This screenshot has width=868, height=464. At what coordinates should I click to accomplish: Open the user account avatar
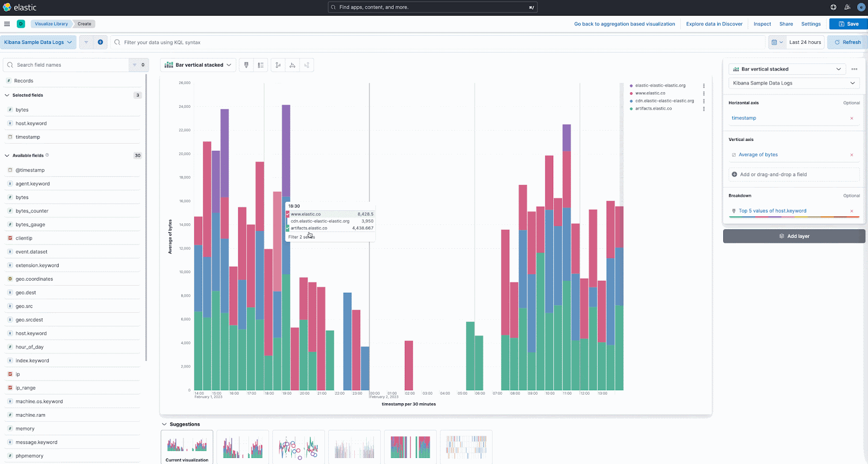861,8
